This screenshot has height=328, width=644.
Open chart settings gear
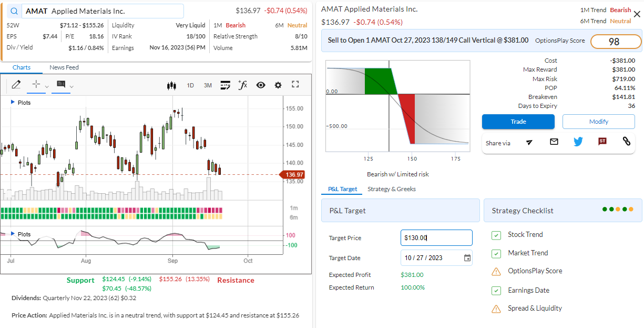click(278, 85)
